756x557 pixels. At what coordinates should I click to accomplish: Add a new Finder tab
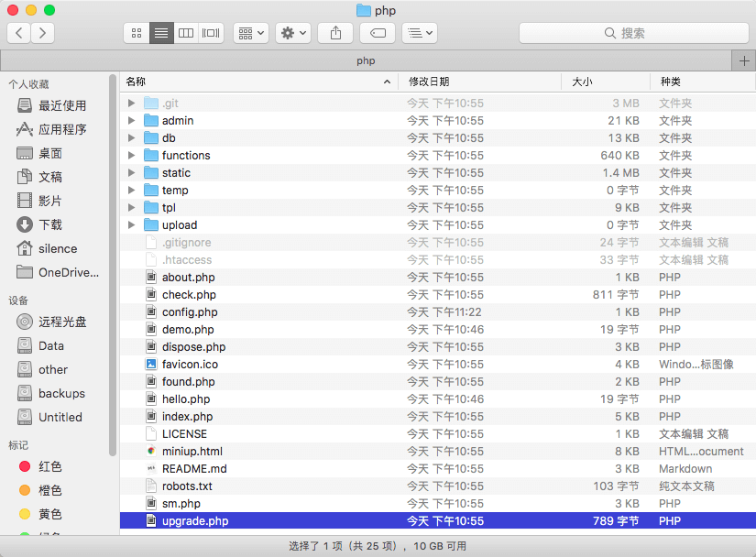tap(744, 60)
